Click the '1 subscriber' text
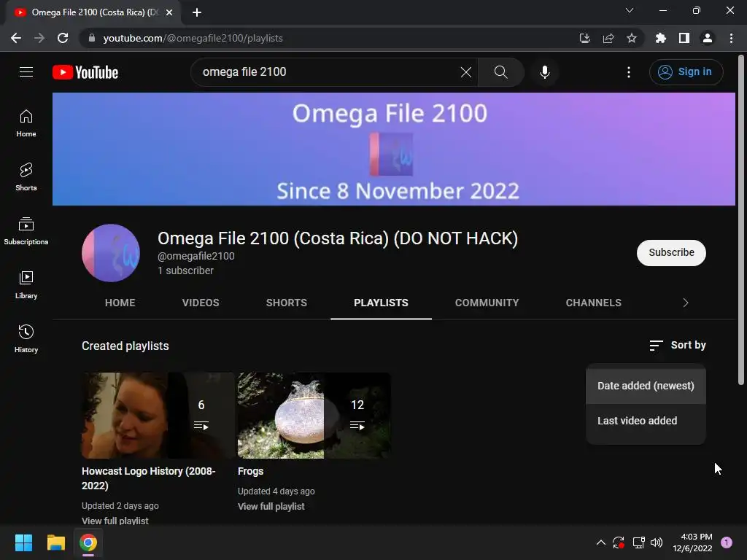 pos(186,271)
